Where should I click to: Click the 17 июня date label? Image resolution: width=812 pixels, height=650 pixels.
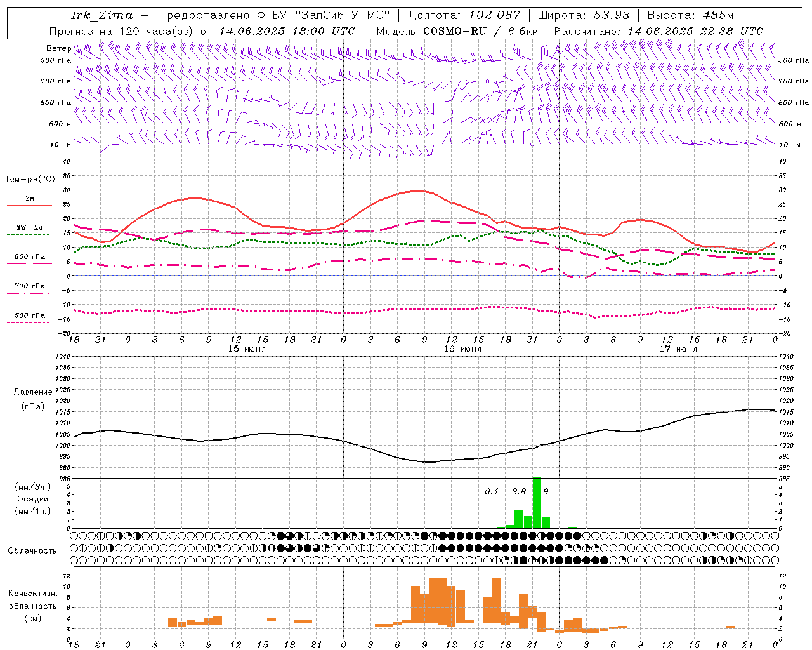pyautogui.click(x=678, y=349)
